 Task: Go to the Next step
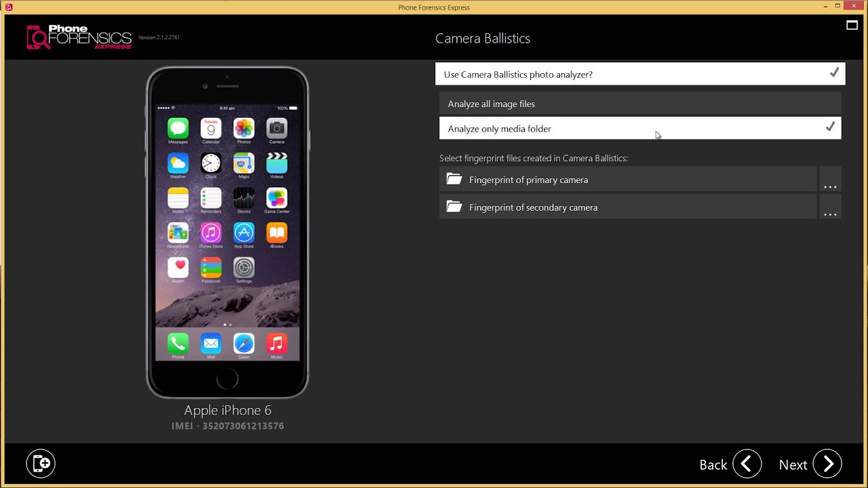[810, 464]
